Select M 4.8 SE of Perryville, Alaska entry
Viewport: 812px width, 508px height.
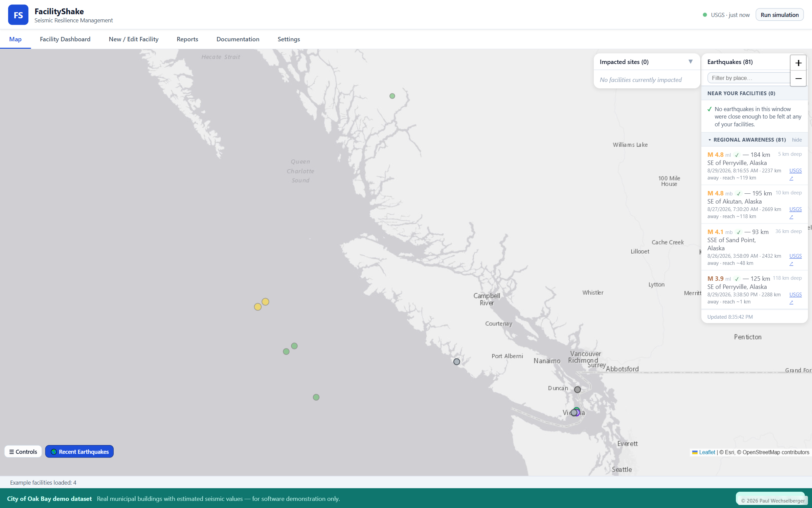(754, 166)
